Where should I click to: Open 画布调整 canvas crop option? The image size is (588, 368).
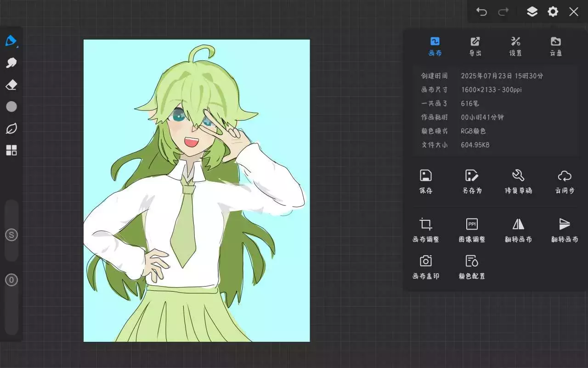pos(426,230)
